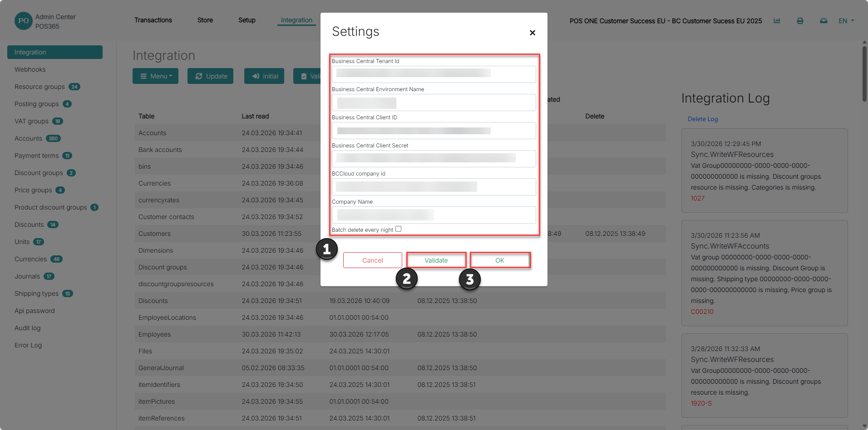This screenshot has width=868, height=430.
Task: Open Product discount groups in sidebar
Action: pos(50,207)
